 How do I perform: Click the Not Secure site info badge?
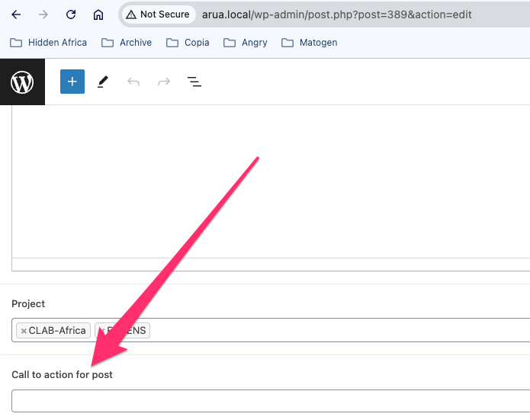tap(157, 14)
